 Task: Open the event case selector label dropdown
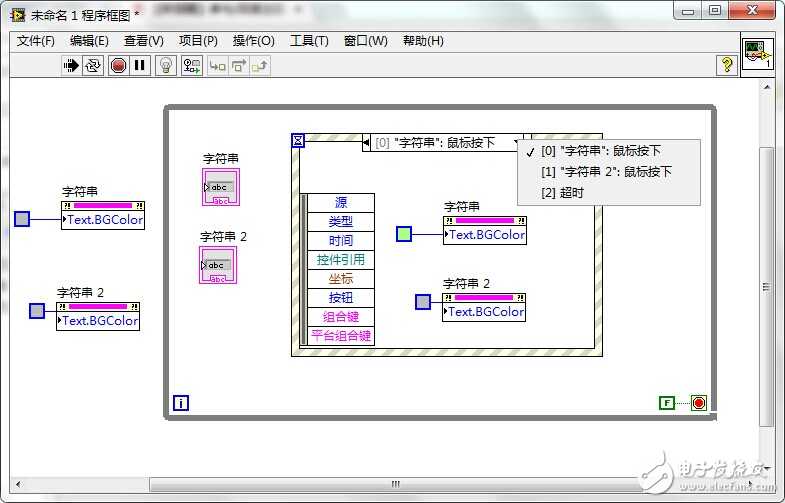(x=446, y=143)
